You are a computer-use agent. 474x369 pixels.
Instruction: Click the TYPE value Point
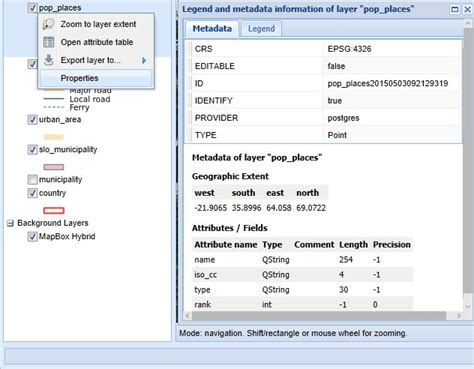[337, 135]
